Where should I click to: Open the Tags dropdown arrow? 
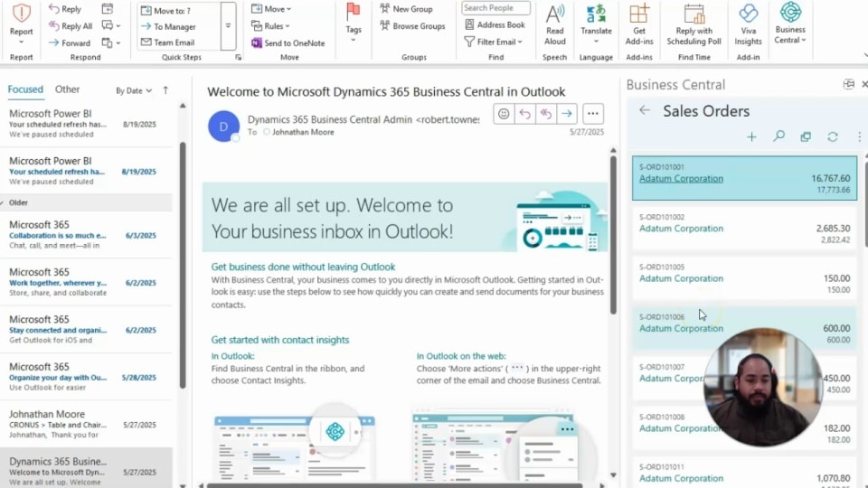[354, 41]
